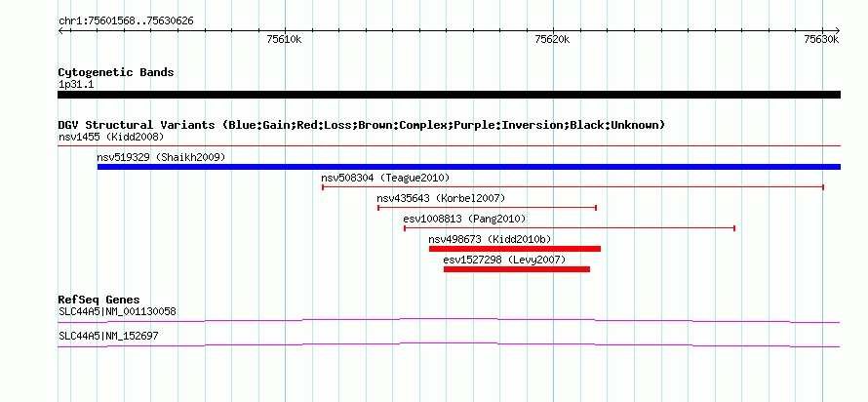Open nsv435643 (Korbel2007) variant label
Image resolution: width=868 pixels, height=402 pixels.
pos(441,198)
